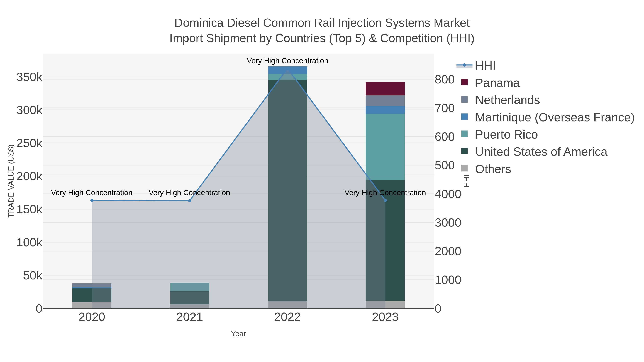Viewport: 644px width, 362px height.
Task: Click the HHI marker for 2020
Action: tap(92, 200)
